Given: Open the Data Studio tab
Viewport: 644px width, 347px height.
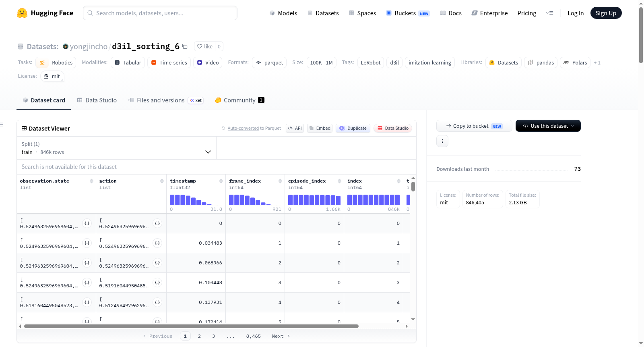Looking at the screenshot, I should point(97,100).
